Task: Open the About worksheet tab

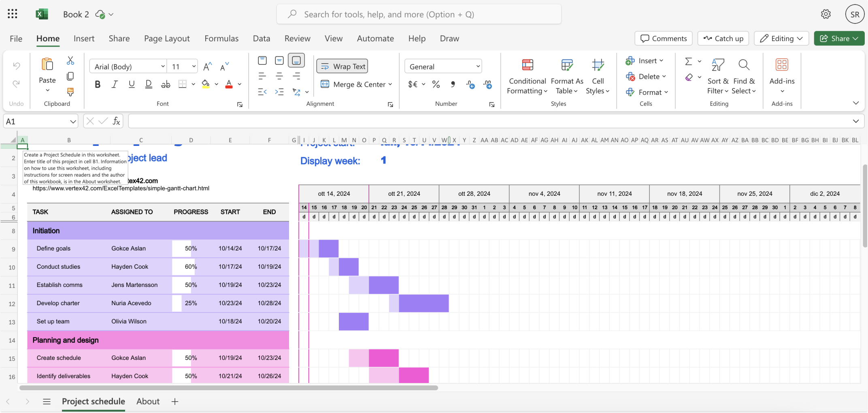Action: click(148, 401)
